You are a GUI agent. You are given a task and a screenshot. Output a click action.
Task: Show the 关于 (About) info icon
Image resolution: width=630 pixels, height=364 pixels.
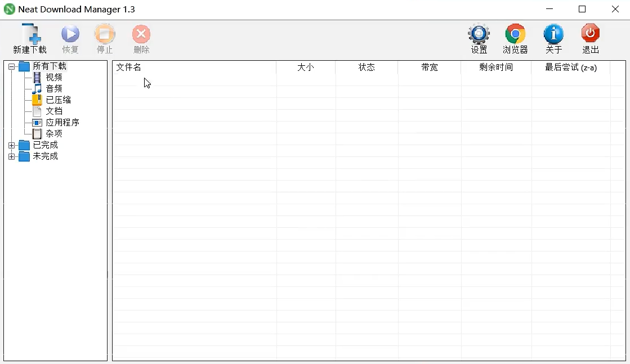(x=553, y=34)
